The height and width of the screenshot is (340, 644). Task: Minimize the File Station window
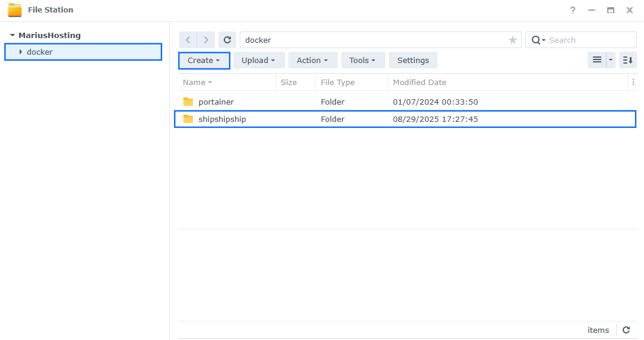(x=591, y=10)
